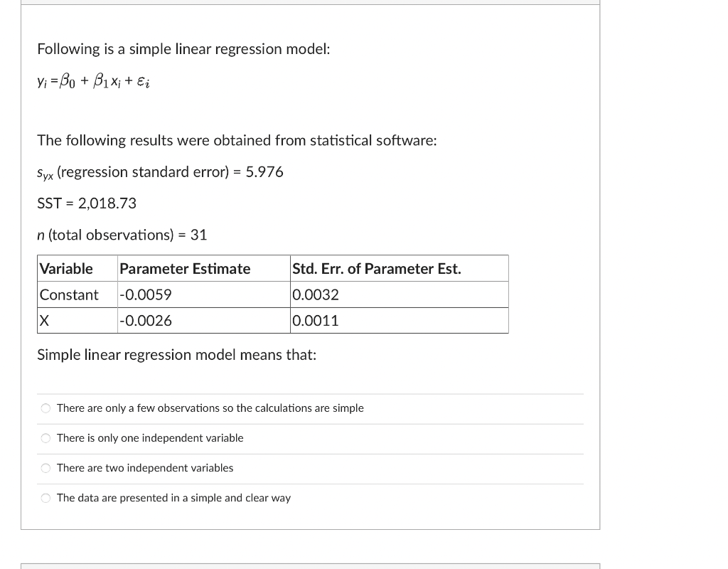Click the value -0.0059 in the table
Screen dimensions: 728x569
pos(146,294)
